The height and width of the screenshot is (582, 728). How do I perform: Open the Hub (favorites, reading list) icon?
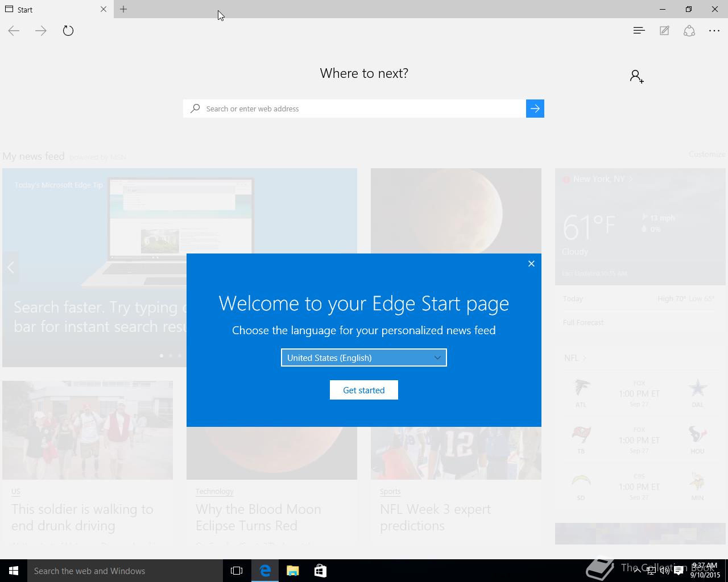tap(639, 31)
